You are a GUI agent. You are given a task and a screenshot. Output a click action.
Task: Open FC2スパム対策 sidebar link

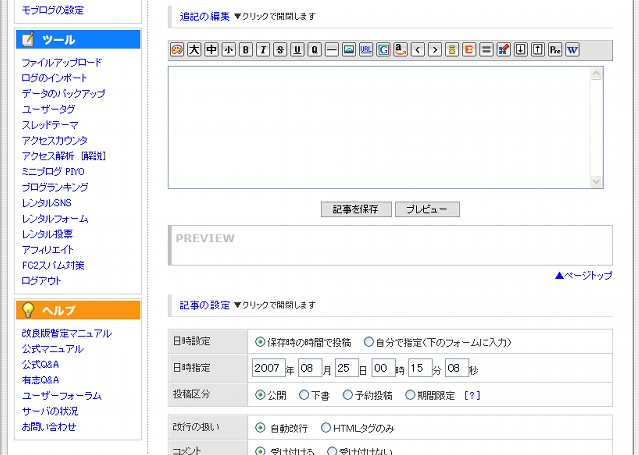click(x=53, y=265)
